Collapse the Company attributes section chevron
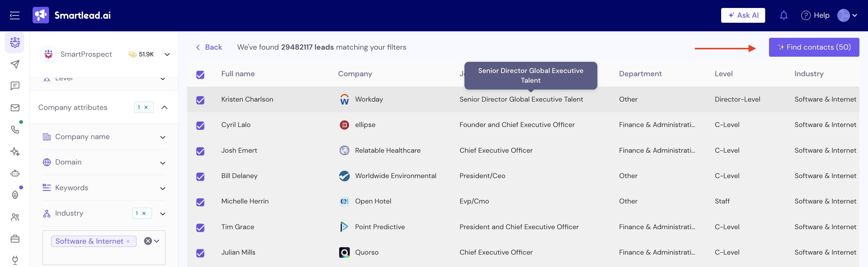 165,108
